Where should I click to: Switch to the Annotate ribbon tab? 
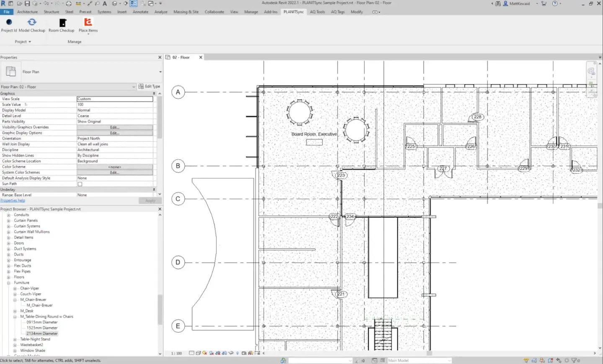[x=140, y=12]
